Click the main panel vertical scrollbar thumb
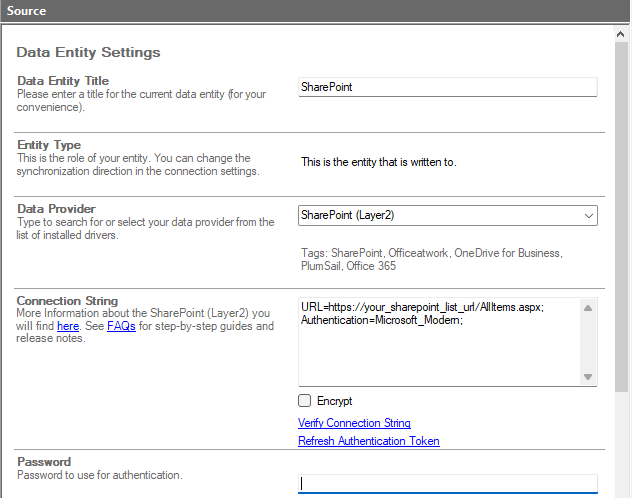632x498 pixels. (x=621, y=216)
